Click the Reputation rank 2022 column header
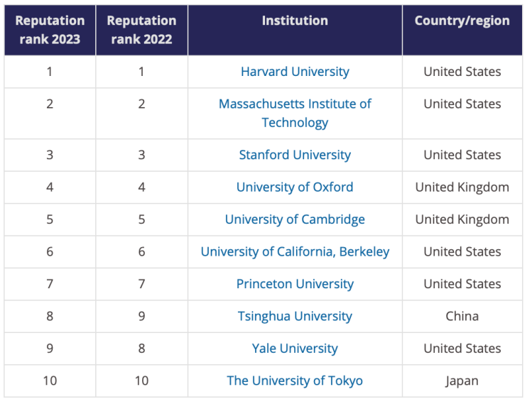The image size is (532, 409). coord(141,30)
